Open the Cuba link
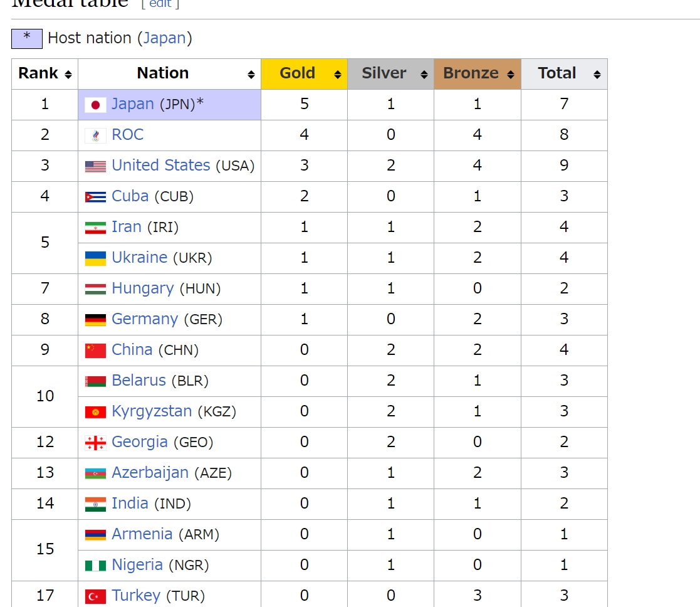 [130, 196]
